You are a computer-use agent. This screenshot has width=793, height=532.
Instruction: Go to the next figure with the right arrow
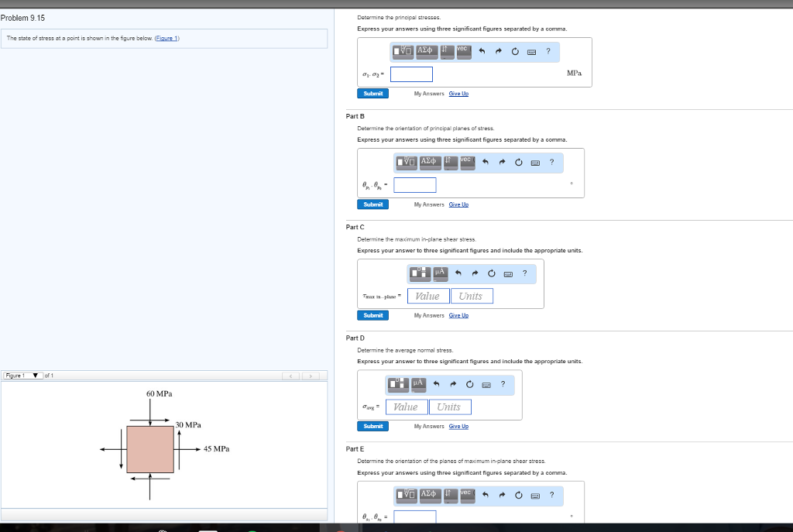(x=311, y=376)
